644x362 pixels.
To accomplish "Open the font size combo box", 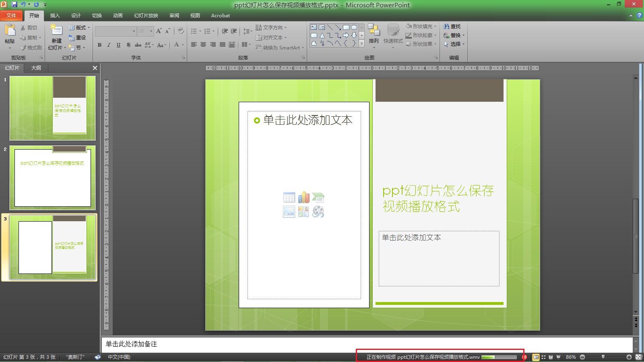I will (x=145, y=31).
